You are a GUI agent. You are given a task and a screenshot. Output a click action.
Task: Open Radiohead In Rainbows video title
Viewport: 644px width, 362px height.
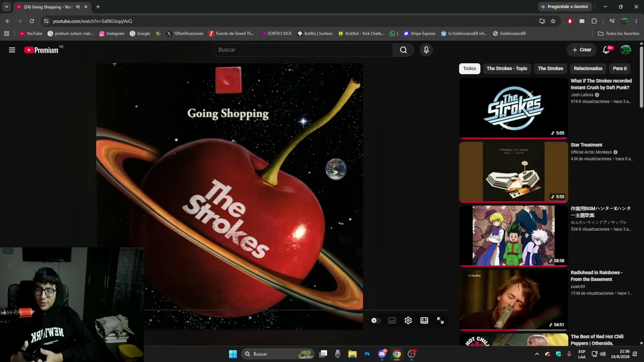pyautogui.click(x=597, y=276)
